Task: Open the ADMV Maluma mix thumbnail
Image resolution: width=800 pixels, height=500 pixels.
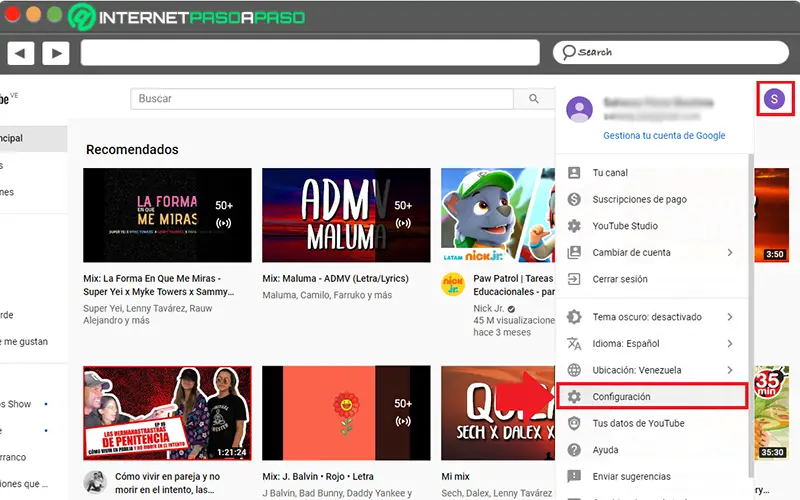Action: tap(346, 215)
